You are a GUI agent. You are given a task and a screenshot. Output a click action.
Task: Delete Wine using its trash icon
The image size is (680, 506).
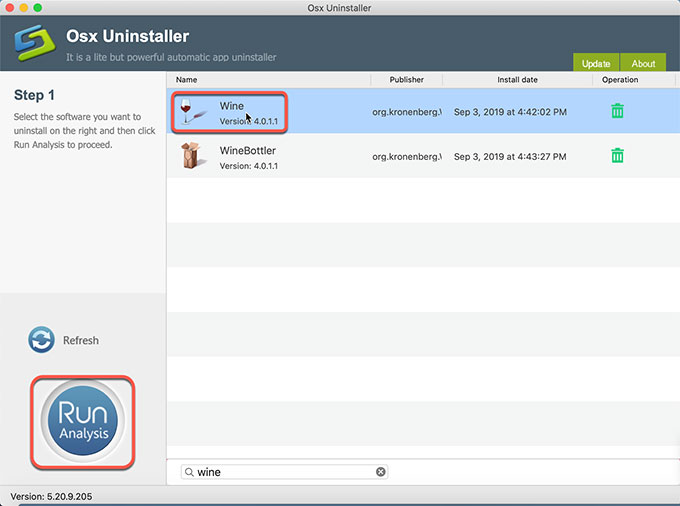pyautogui.click(x=617, y=111)
